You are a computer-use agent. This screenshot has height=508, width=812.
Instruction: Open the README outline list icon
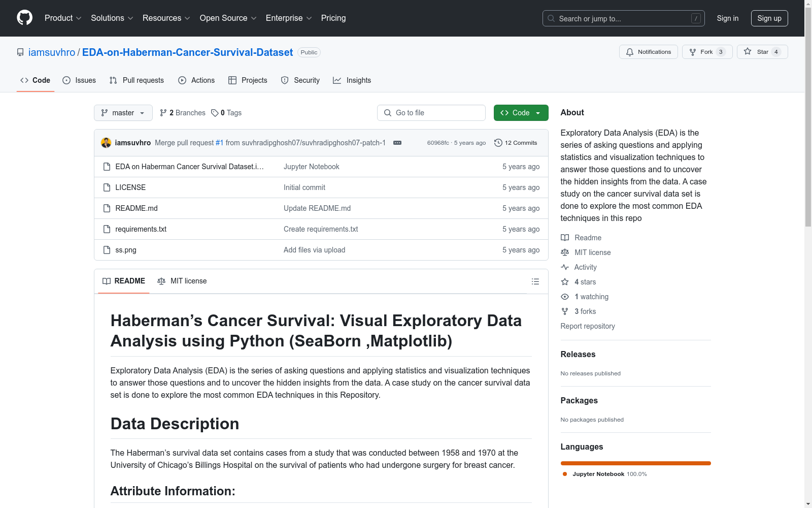[535, 281]
